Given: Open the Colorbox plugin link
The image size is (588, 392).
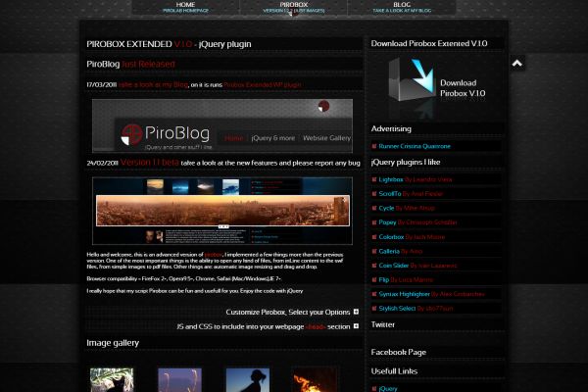Looking at the screenshot, I should coord(391,237).
